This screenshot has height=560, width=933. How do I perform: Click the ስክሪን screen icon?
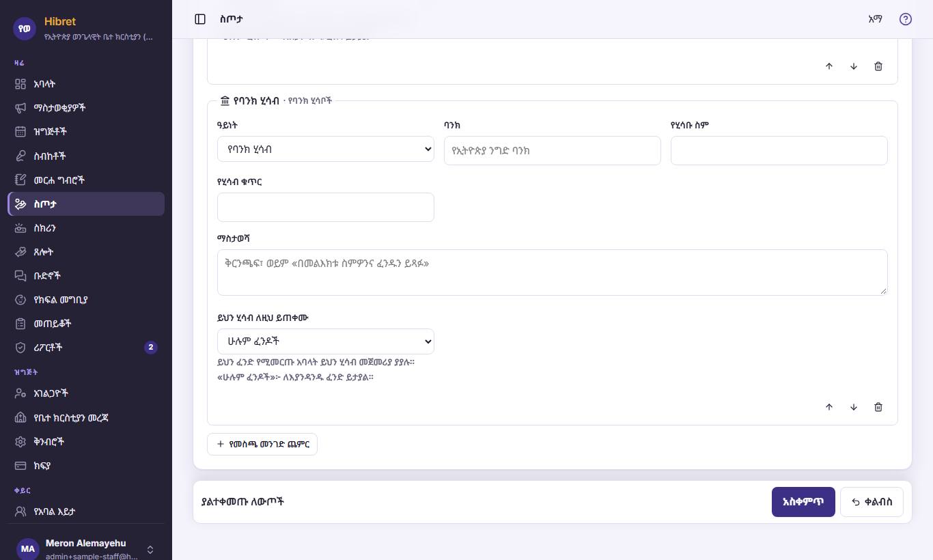pyautogui.click(x=20, y=228)
